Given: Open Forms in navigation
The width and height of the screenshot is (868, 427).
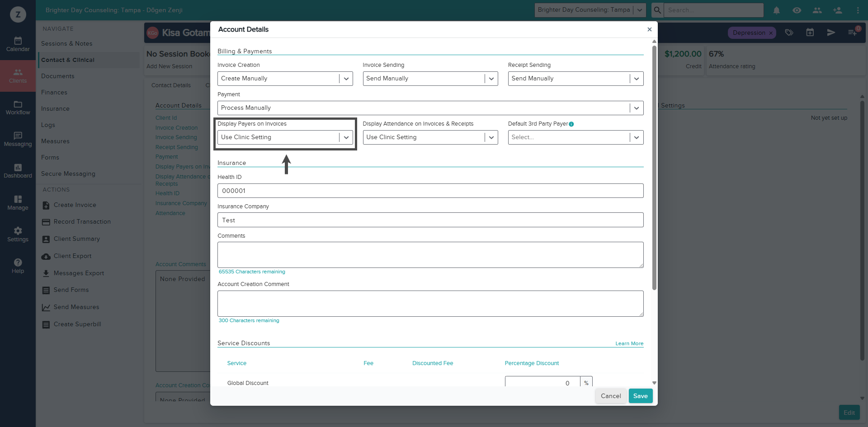Looking at the screenshot, I should 50,158.
